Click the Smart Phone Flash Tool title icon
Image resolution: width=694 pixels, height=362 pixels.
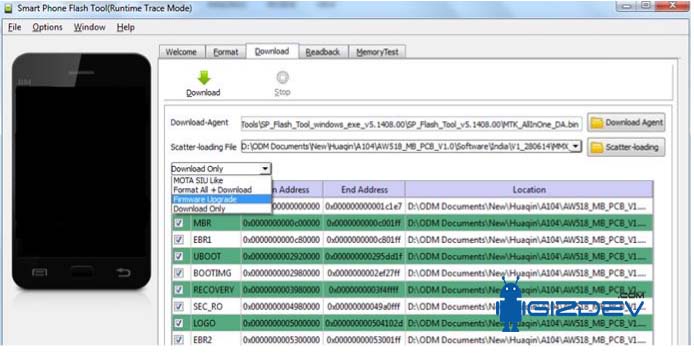coord(8,8)
